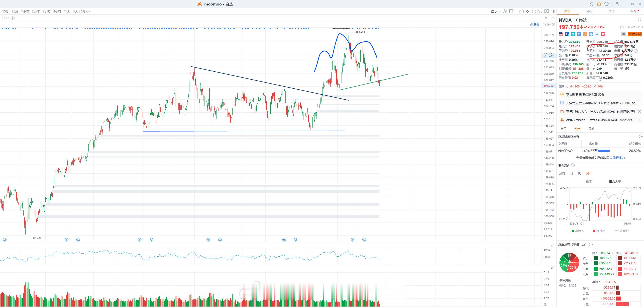Image resolution: width=644 pixels, height=307 pixels.
Task: Click the orange 快捷交易 button
Action: coord(635,34)
